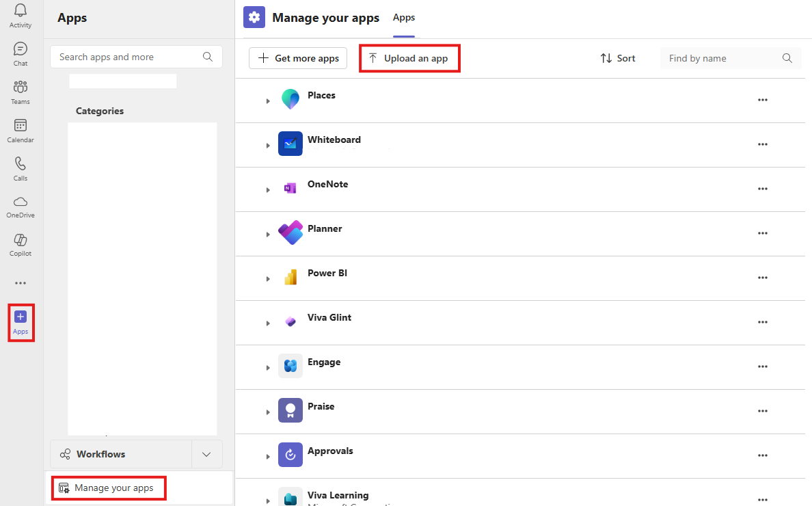Expand the Viva Glint row
This screenshot has height=506, width=812.
pyautogui.click(x=268, y=323)
